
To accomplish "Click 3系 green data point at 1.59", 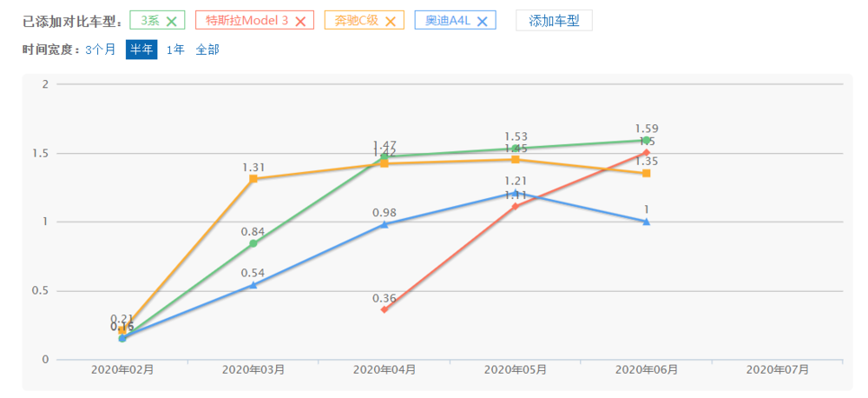I will pyautogui.click(x=647, y=140).
